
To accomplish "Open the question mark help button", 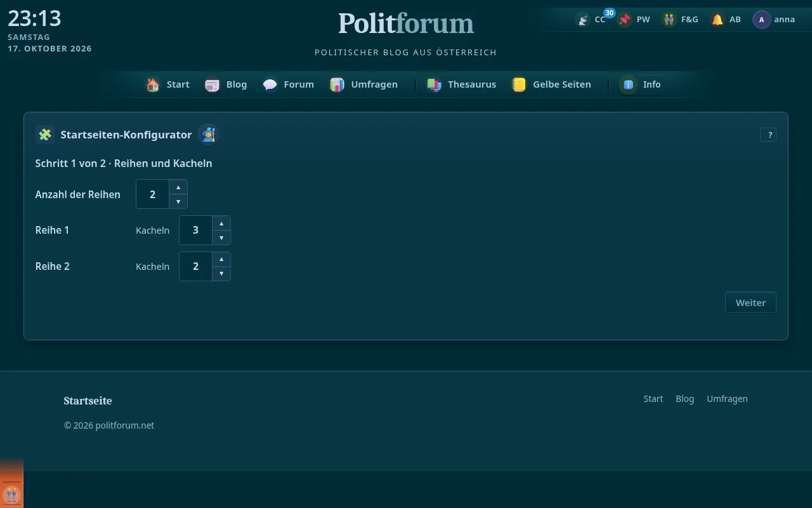I will 768,135.
